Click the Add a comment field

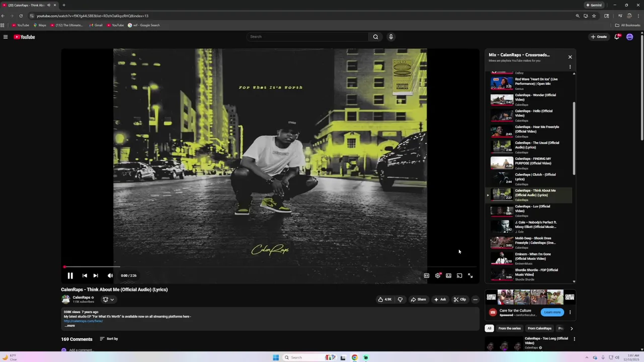80,350
